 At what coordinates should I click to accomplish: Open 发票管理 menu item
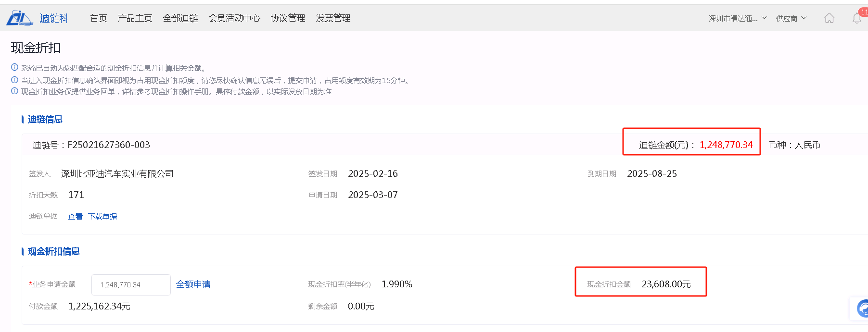[x=333, y=18]
